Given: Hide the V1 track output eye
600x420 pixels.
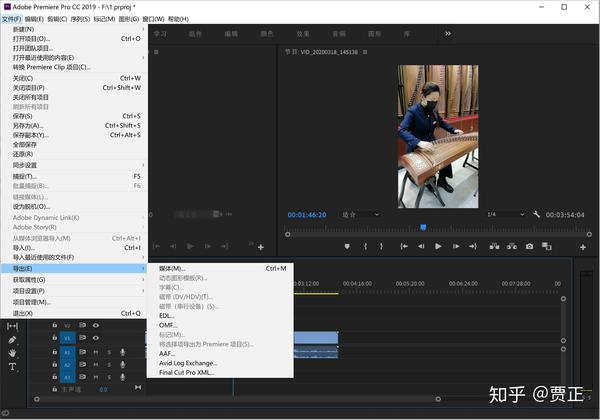Looking at the screenshot, I should click(96, 338).
